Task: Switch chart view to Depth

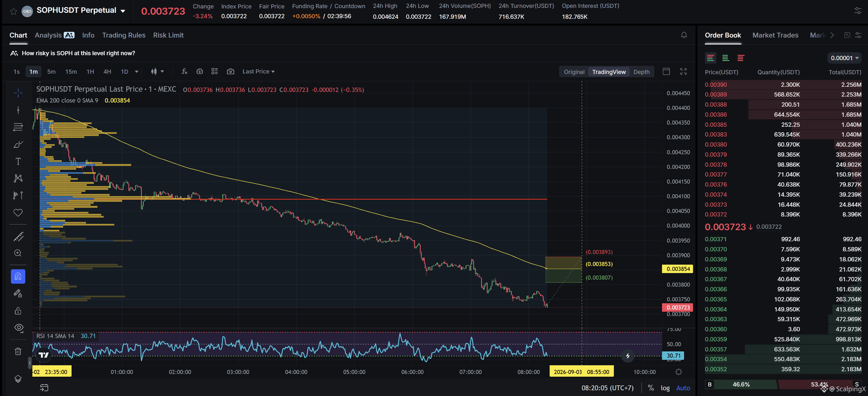Action: tap(641, 72)
